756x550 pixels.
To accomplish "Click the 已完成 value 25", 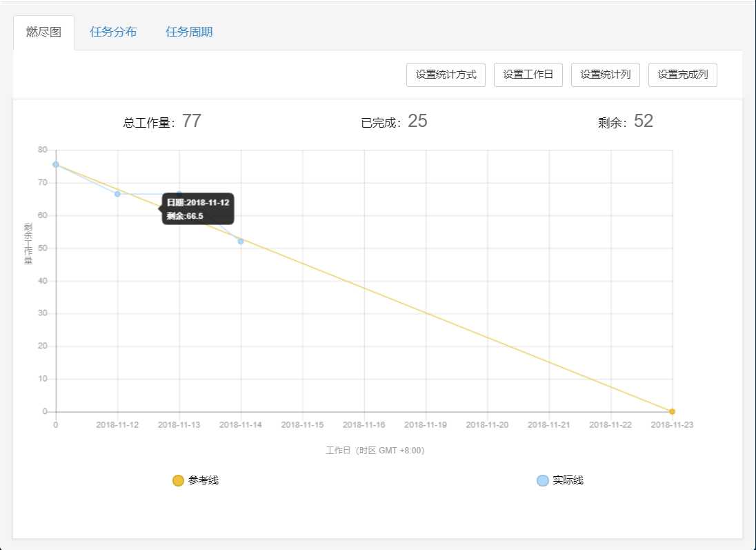I will (x=417, y=121).
